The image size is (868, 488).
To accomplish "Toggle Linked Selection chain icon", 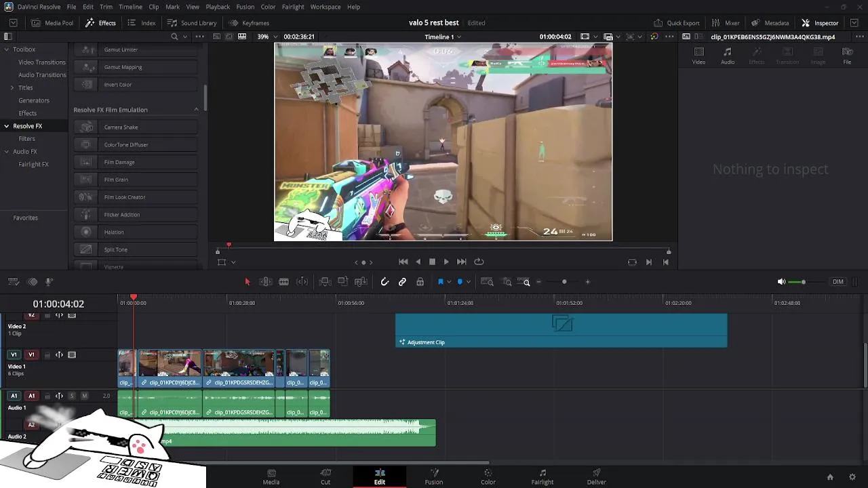I will pos(402,282).
